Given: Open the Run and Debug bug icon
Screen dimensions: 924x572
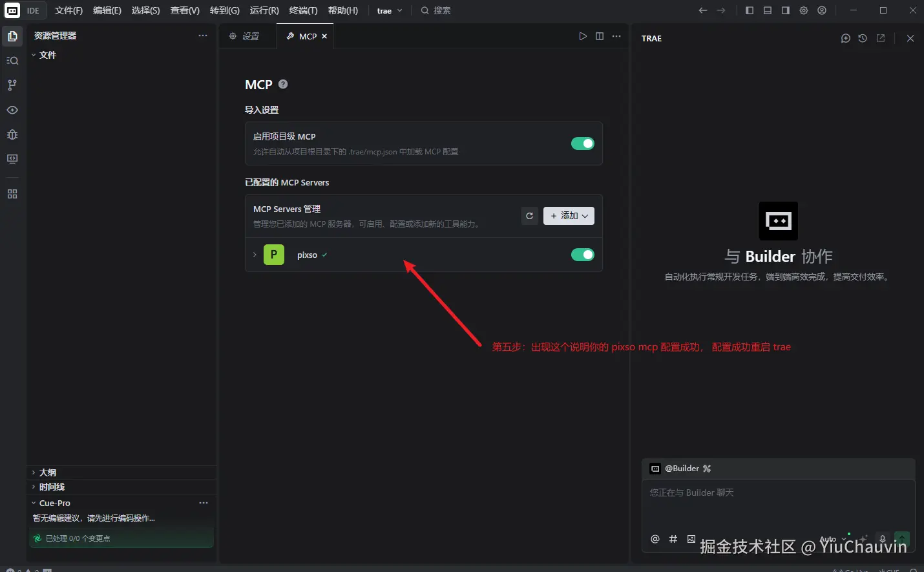Looking at the screenshot, I should click(x=12, y=134).
